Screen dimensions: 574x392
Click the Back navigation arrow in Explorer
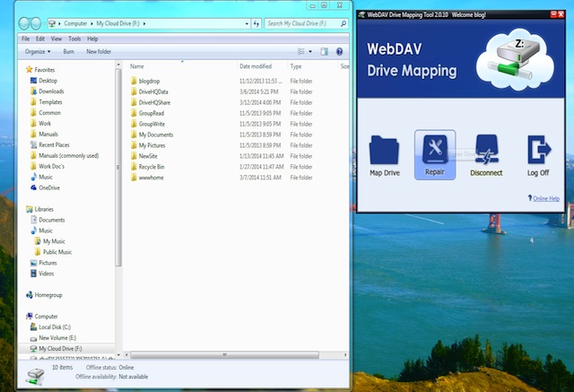click(24, 24)
